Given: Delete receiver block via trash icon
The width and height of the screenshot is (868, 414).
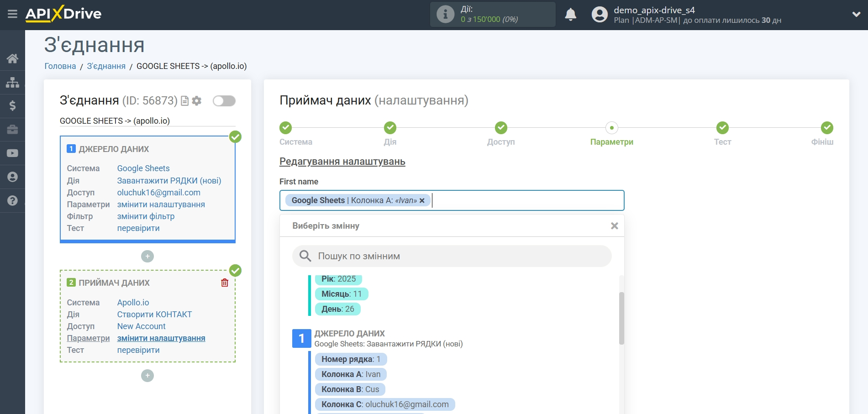Looking at the screenshot, I should click(224, 282).
